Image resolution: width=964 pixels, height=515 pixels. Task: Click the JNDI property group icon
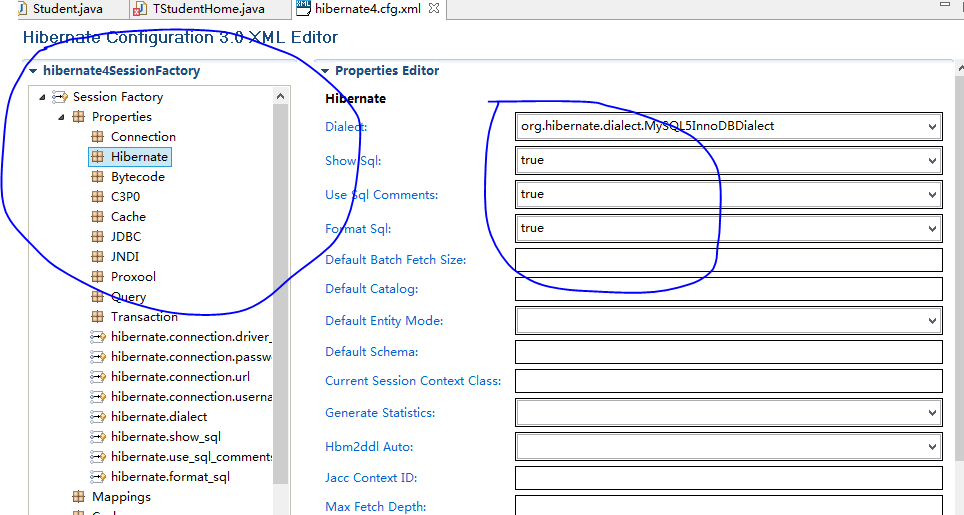pos(97,256)
